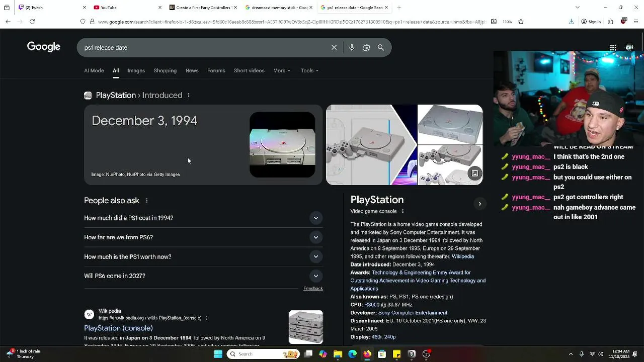644x362 pixels.
Task: Open search by image lens icon
Action: coord(366,47)
